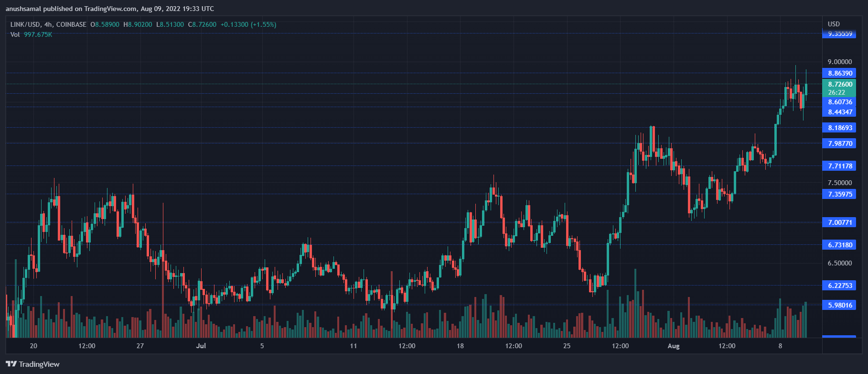Click the current price 8.72600 label
The image size is (868, 374).
[839, 84]
